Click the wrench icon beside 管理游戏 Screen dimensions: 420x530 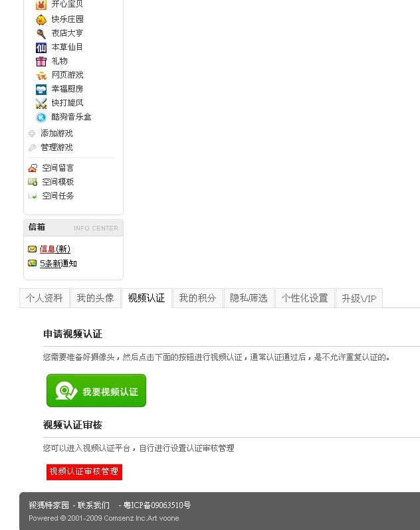coord(32,147)
